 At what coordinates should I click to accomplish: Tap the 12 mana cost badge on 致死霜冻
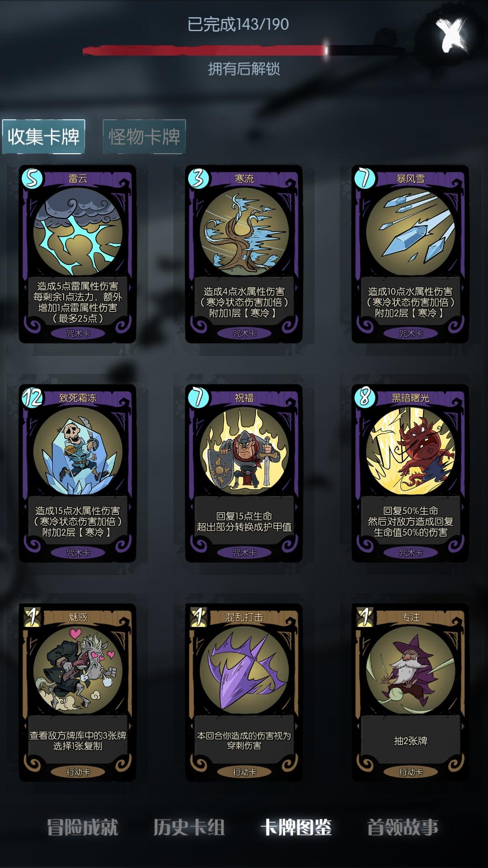(x=33, y=398)
